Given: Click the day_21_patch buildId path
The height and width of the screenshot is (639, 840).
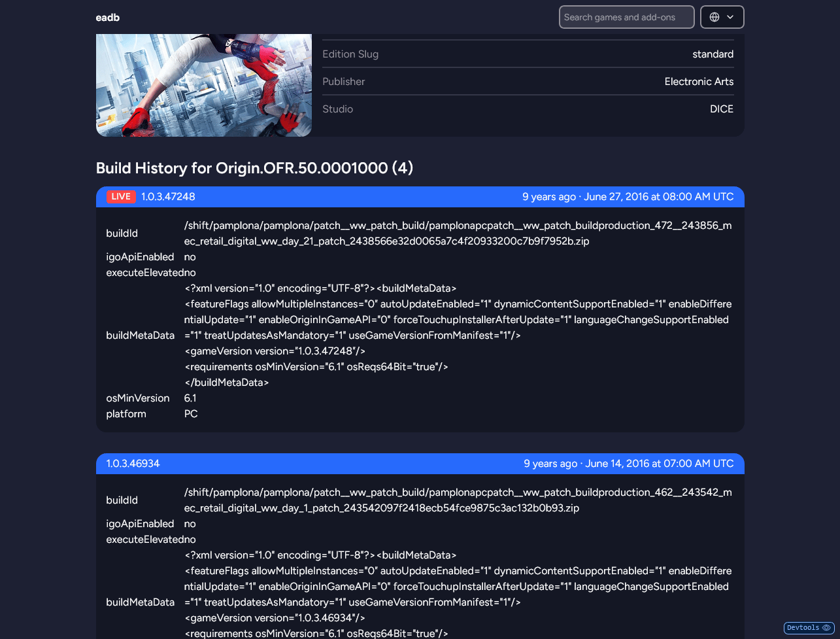Looking at the screenshot, I should point(458,233).
